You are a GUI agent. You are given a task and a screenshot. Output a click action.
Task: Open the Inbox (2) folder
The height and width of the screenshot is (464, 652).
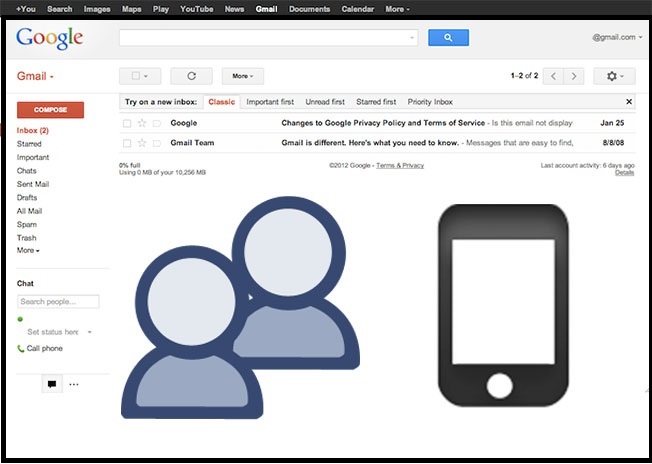click(x=32, y=131)
